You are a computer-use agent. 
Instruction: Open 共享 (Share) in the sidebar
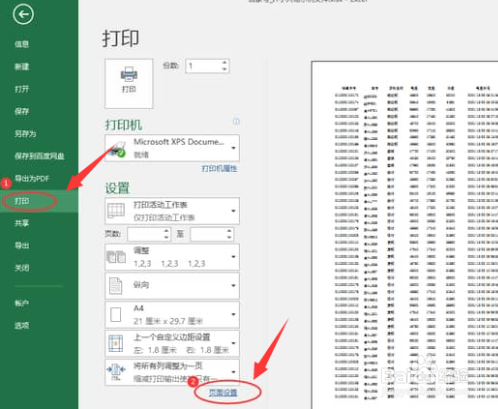tap(22, 223)
